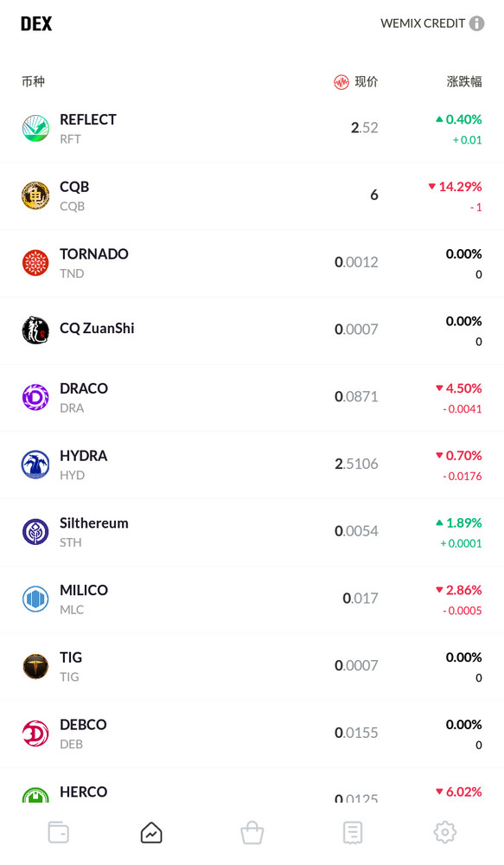Click the 币种 column header
This screenshot has height=865, width=504.
[33, 81]
